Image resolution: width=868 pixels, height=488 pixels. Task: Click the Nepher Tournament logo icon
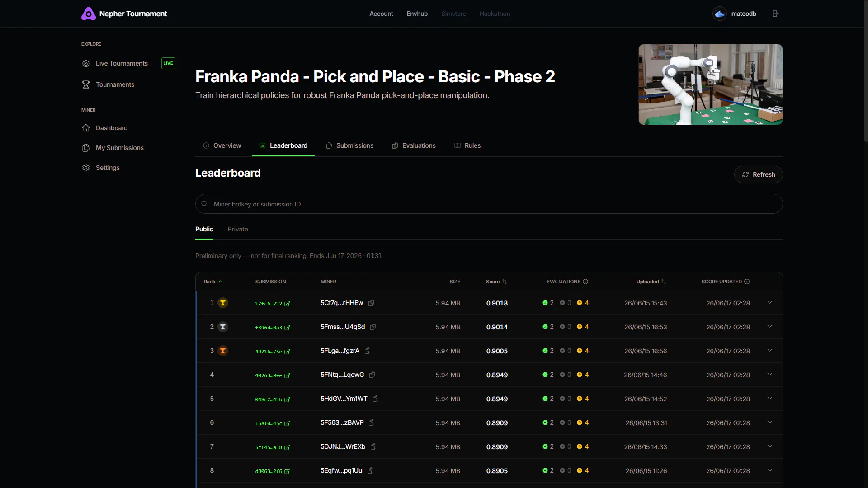click(x=88, y=14)
